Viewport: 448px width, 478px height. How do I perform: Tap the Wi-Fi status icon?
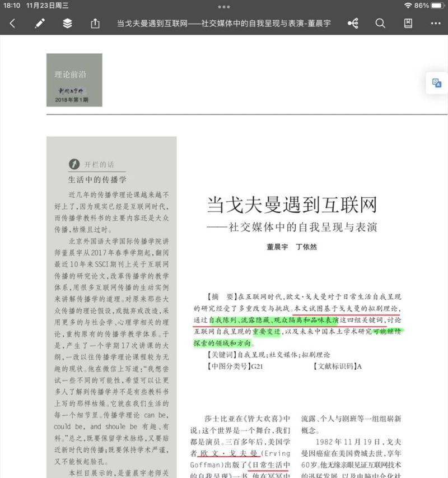408,6
